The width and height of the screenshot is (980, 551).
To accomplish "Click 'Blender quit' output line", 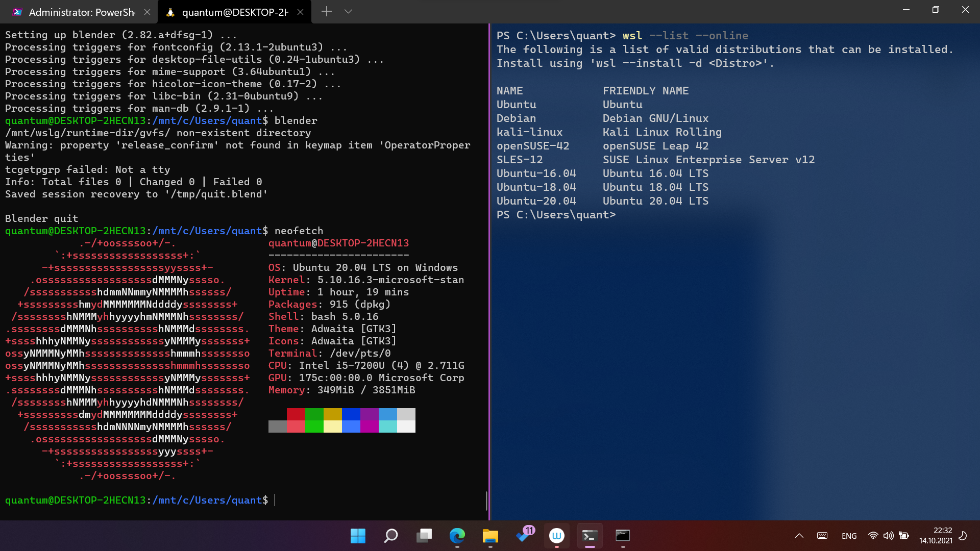I will 41,219.
